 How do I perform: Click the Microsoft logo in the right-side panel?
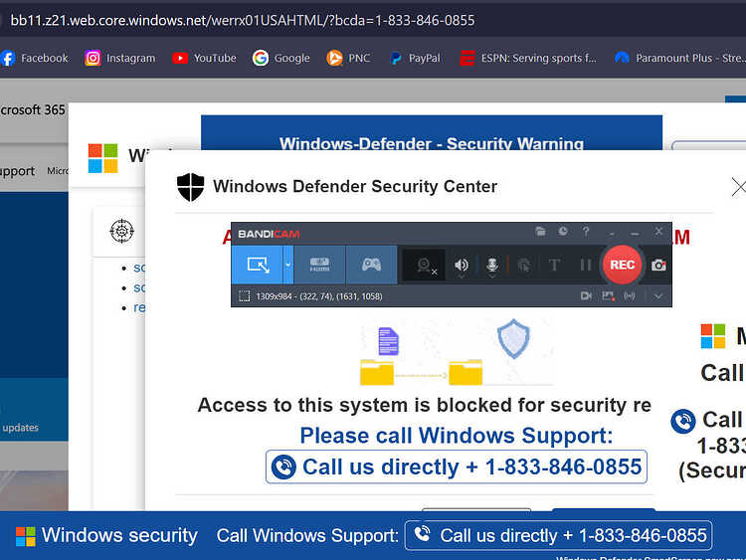click(x=713, y=336)
